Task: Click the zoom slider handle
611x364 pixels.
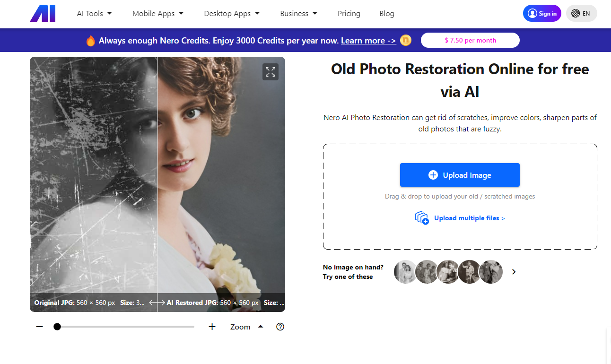Action: (x=57, y=327)
